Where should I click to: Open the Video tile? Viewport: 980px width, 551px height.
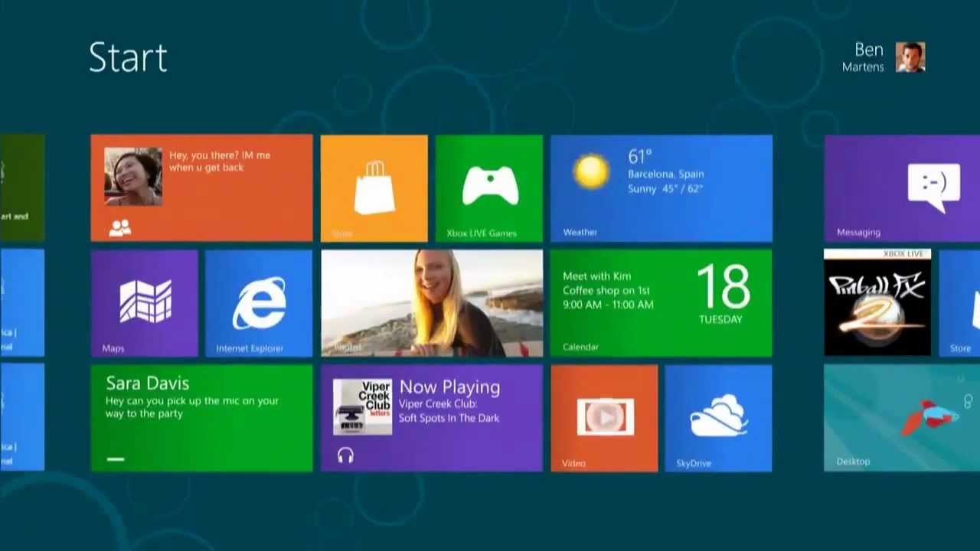pyautogui.click(x=604, y=418)
